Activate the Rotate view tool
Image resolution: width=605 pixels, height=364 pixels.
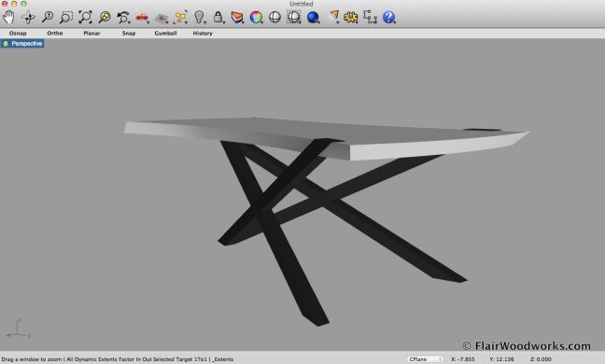28,17
